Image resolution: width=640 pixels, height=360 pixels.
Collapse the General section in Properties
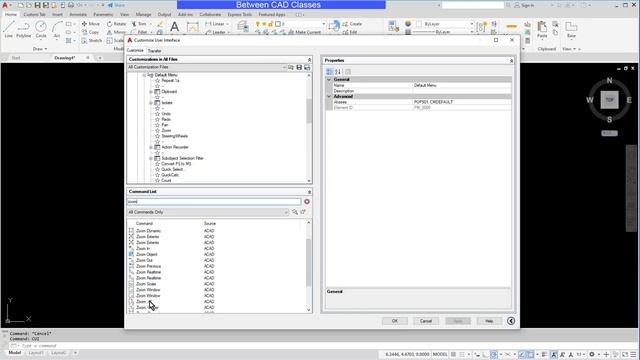pos(329,80)
